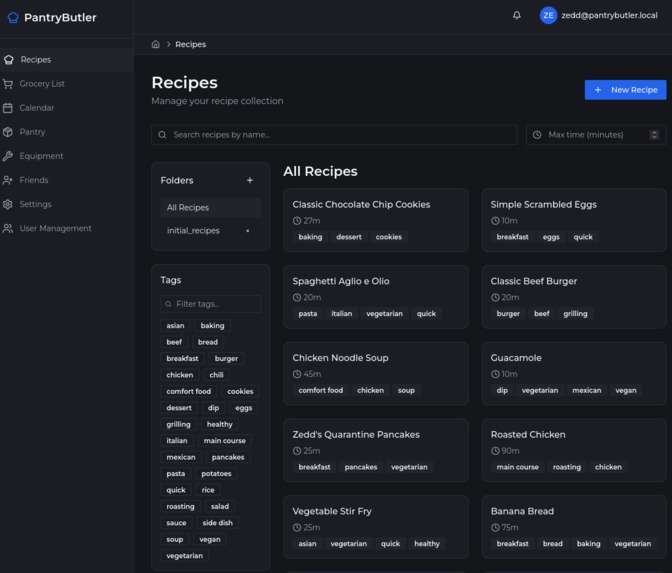Click the ZE user avatar
This screenshot has height=573, width=672.
[x=548, y=15]
